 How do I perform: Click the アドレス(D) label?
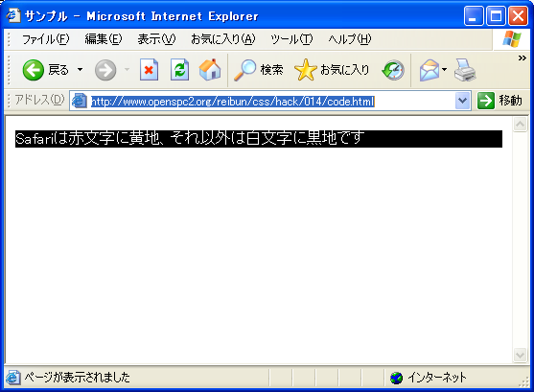tap(39, 100)
